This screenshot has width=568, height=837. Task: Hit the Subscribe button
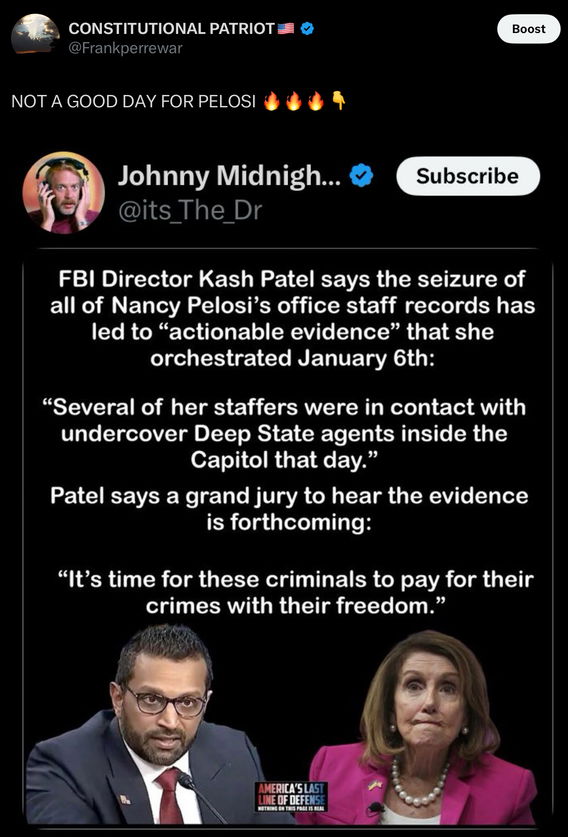(x=468, y=176)
